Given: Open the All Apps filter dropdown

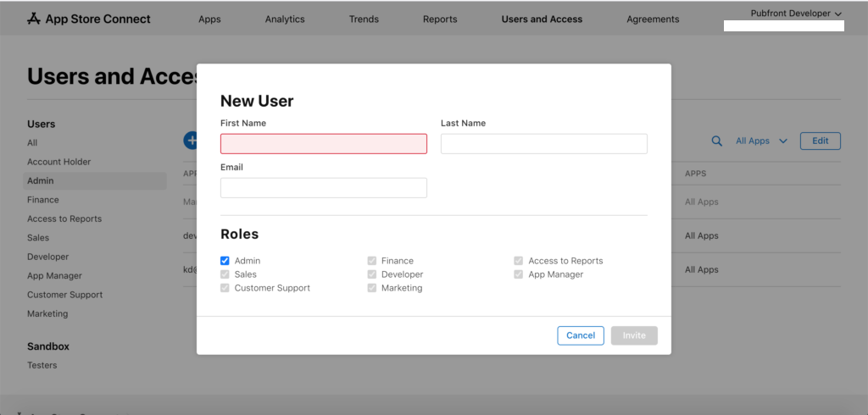Looking at the screenshot, I should click(x=761, y=141).
